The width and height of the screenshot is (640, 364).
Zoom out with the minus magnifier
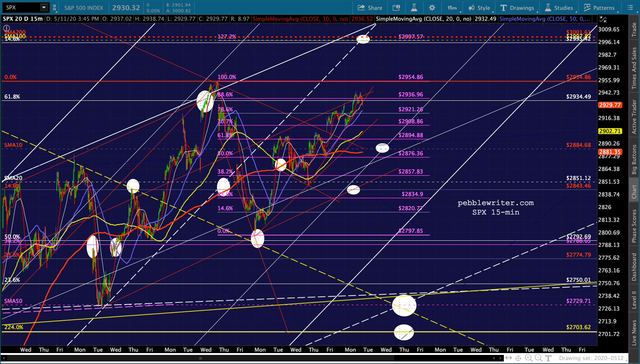coord(538,358)
